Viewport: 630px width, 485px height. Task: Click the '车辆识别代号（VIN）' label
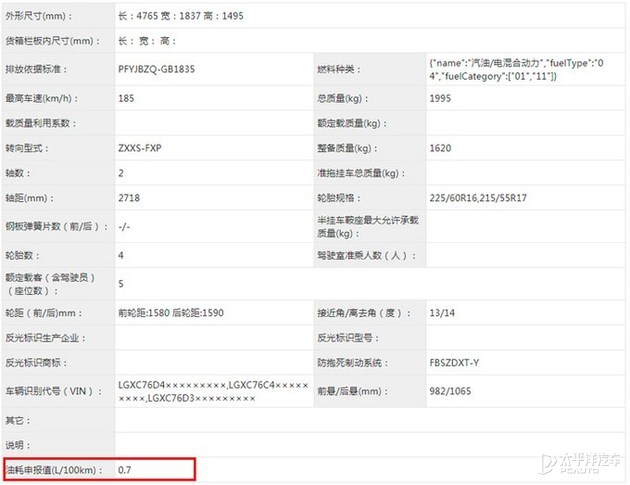coord(53,392)
